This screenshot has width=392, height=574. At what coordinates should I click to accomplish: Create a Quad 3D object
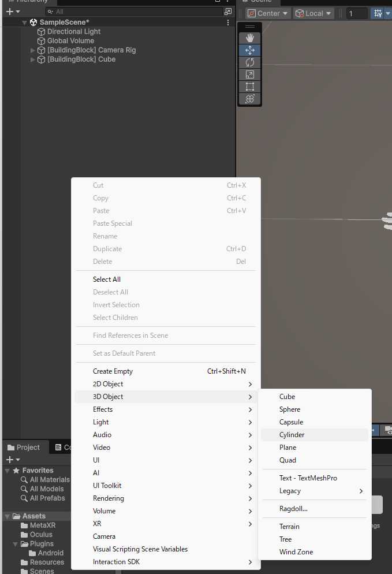click(x=315, y=460)
